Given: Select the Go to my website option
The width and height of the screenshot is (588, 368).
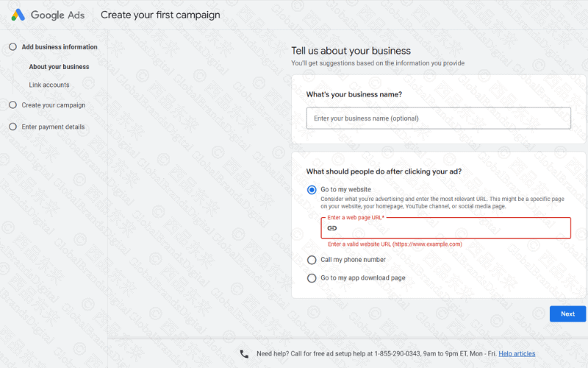Looking at the screenshot, I should (312, 190).
